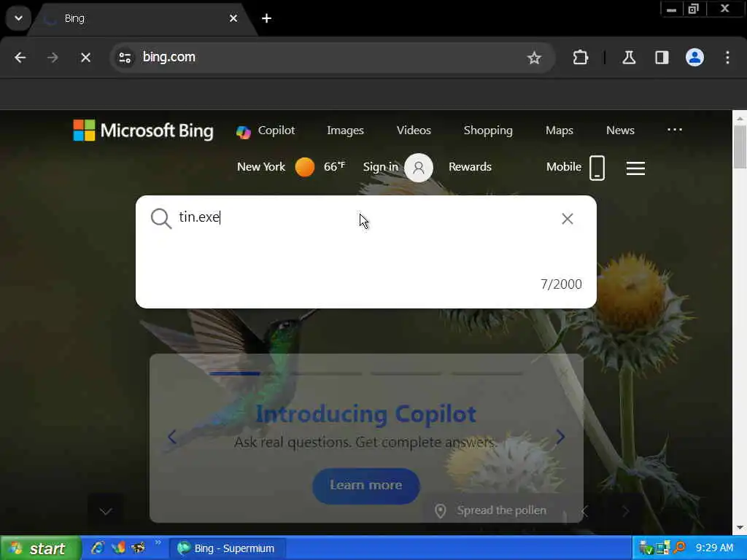Click the account avatar circle
The width and height of the screenshot is (747, 560).
(x=419, y=168)
